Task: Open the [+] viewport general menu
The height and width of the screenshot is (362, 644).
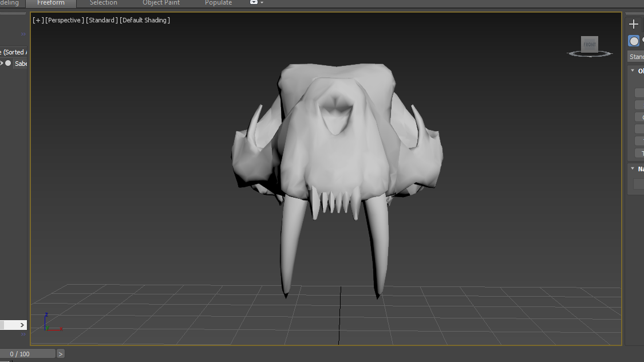Action: point(38,20)
